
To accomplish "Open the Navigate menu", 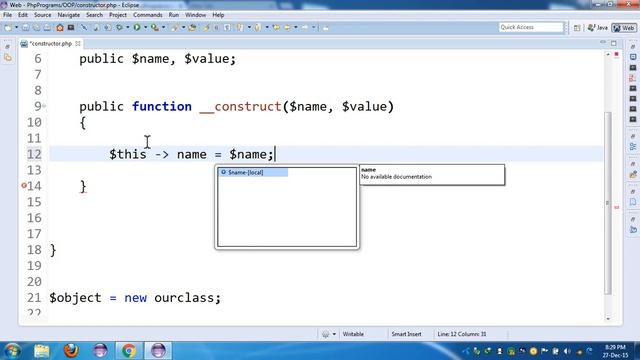I will point(69,15).
